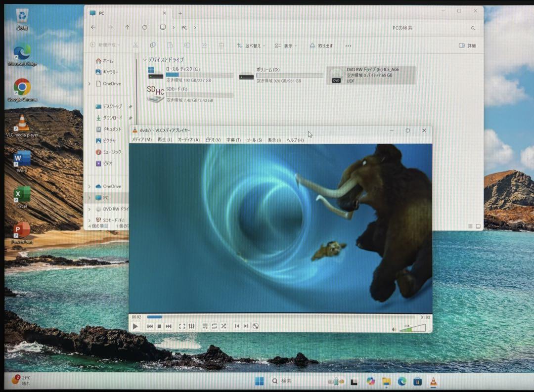Skip to next media in VLC
The height and width of the screenshot is (392, 534).
(169, 326)
